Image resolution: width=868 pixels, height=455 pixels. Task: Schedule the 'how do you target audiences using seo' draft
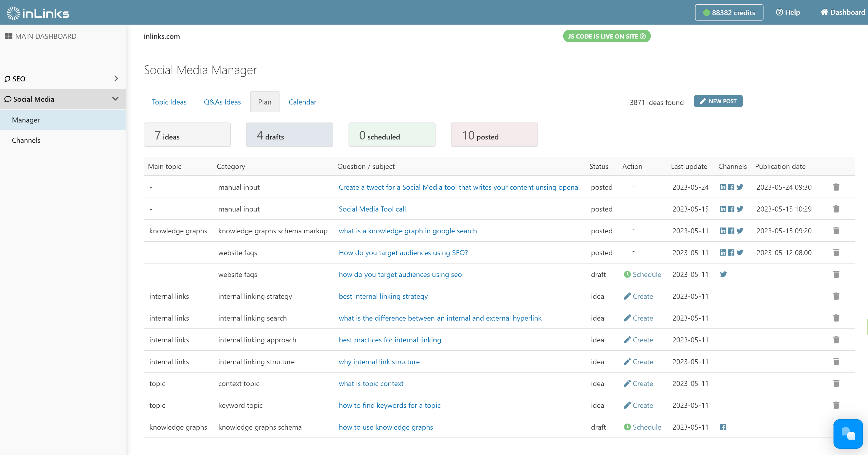coord(642,274)
